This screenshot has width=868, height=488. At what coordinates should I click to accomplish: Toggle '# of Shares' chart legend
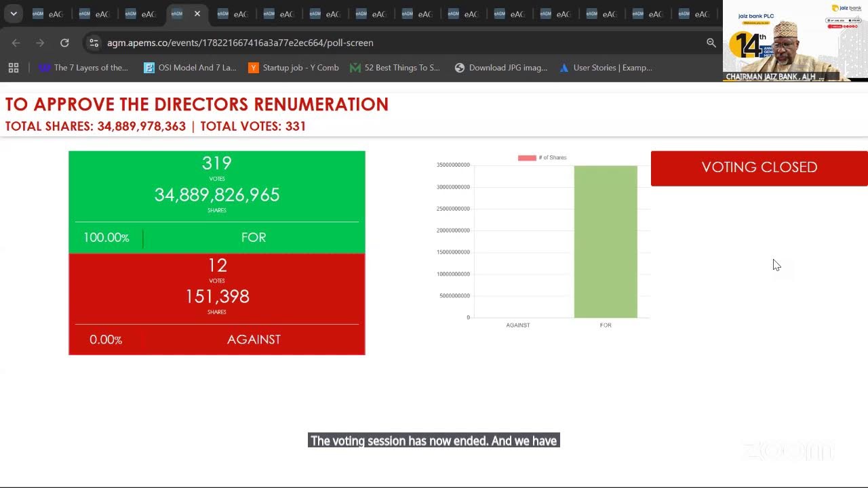[542, 157]
